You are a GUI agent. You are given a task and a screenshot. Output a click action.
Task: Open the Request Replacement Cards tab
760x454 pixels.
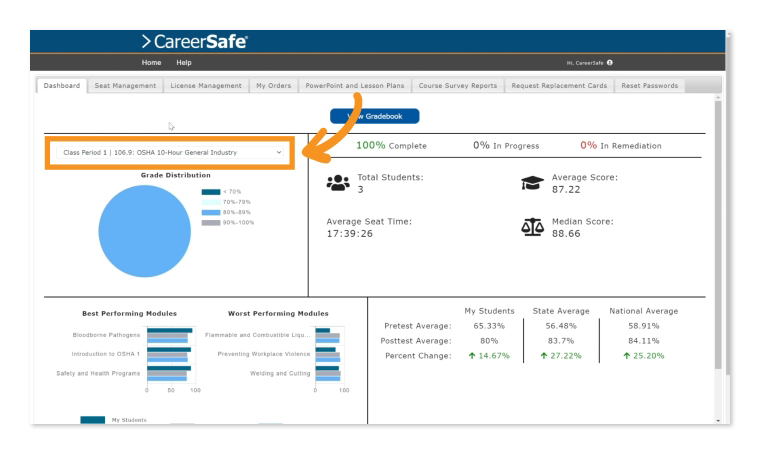[559, 85]
